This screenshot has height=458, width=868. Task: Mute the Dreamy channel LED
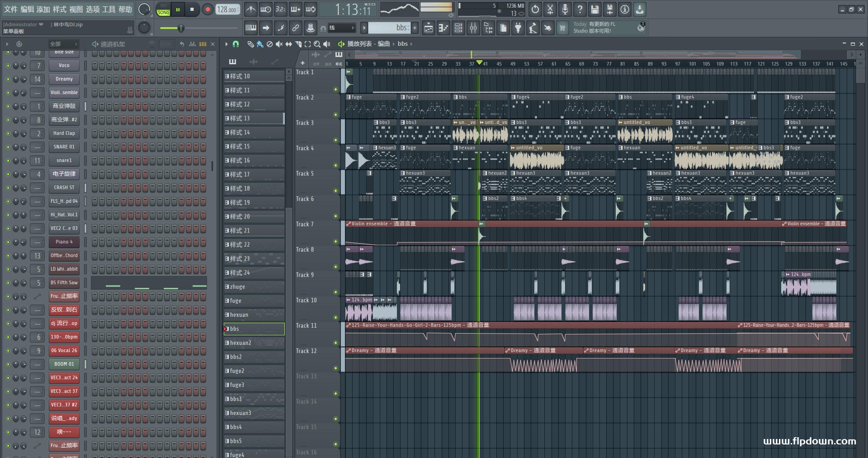point(8,79)
